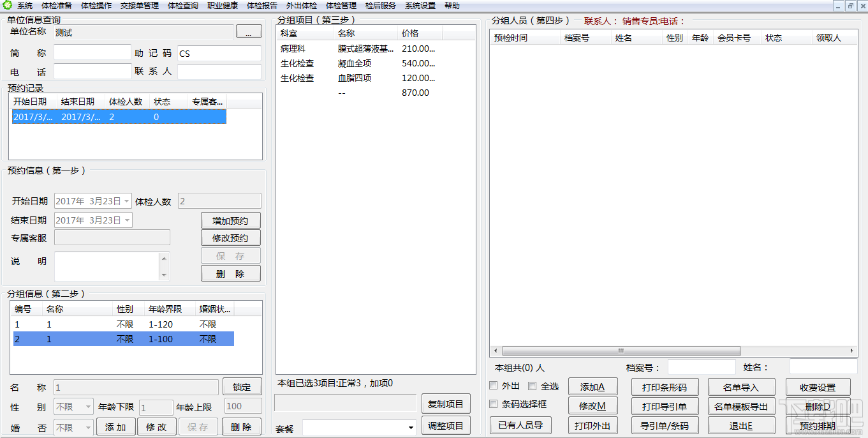
Task: Open the 体检查询 menu
Action: [183, 6]
